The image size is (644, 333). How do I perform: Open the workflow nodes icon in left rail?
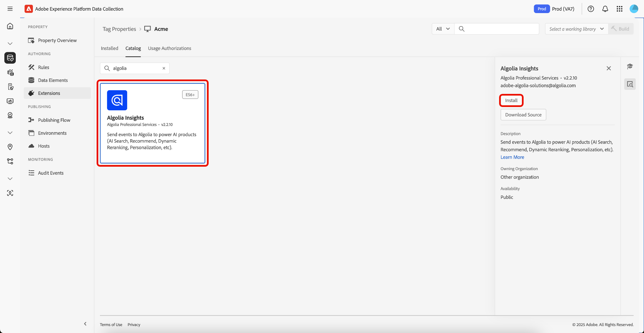(x=10, y=161)
